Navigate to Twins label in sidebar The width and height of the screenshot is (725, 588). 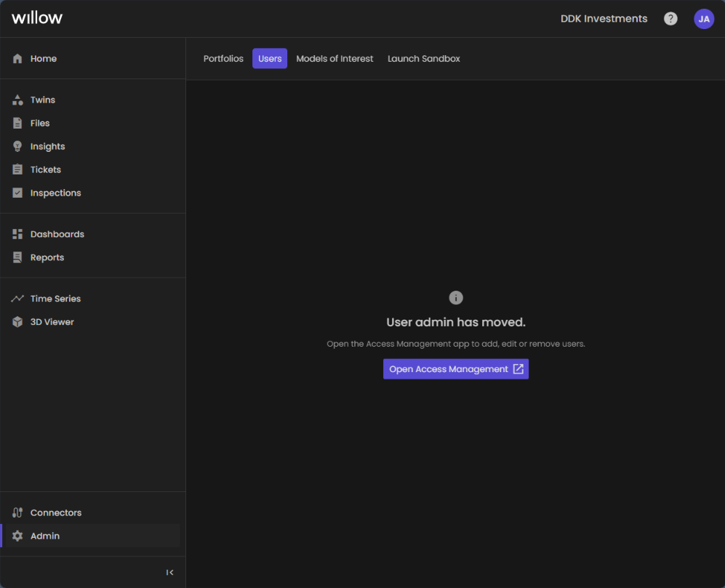click(42, 100)
